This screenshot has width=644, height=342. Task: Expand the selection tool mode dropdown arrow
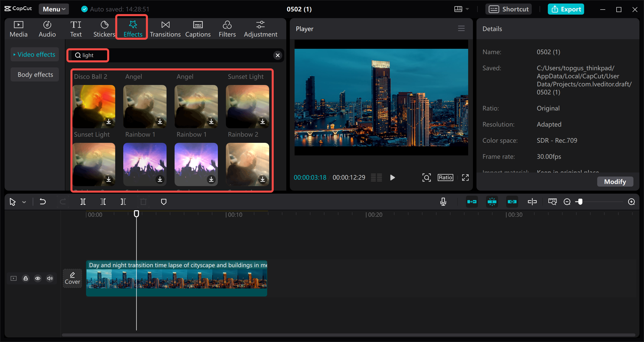pyautogui.click(x=24, y=202)
